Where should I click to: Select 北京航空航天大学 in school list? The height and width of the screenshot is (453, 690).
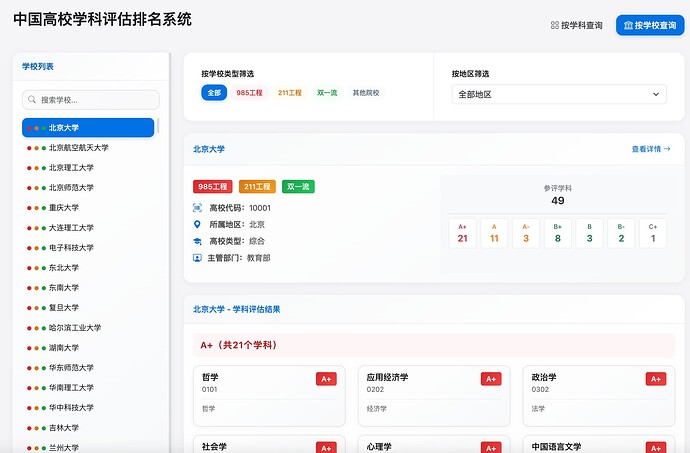(x=88, y=148)
